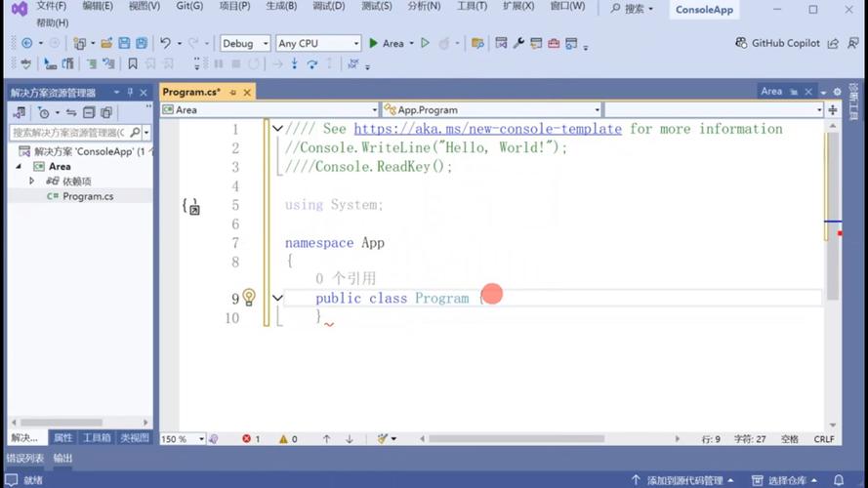Click the toggle bookmark icon
The height and width of the screenshot is (488, 868).
point(133,64)
